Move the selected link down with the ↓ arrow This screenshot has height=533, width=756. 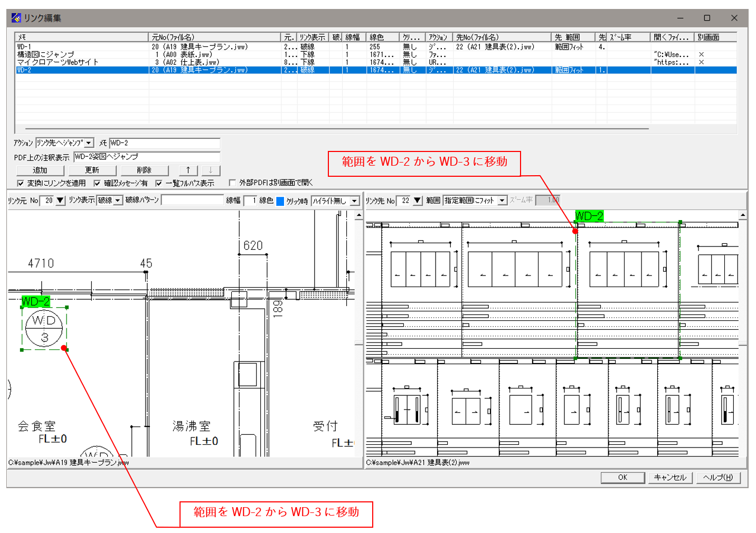210,170
